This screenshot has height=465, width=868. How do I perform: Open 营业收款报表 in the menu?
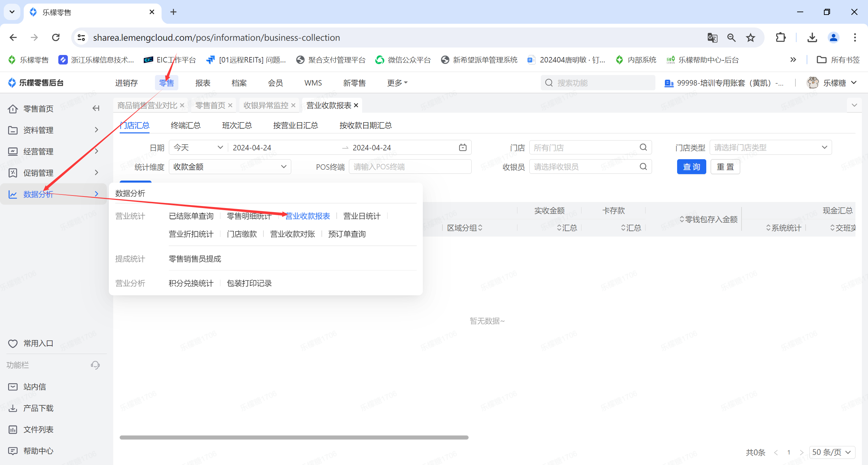coord(308,216)
